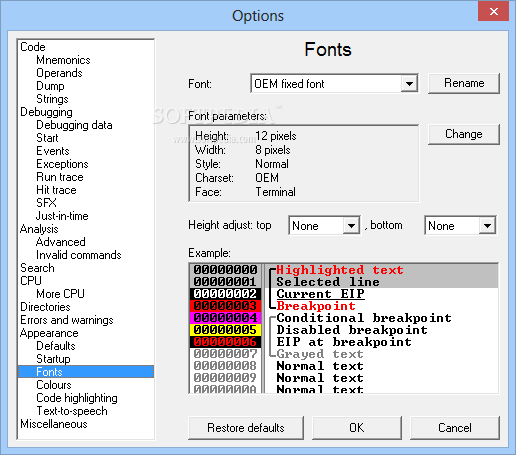Open Colours options page
Viewport: 516px width, 455px height.
click(x=54, y=385)
